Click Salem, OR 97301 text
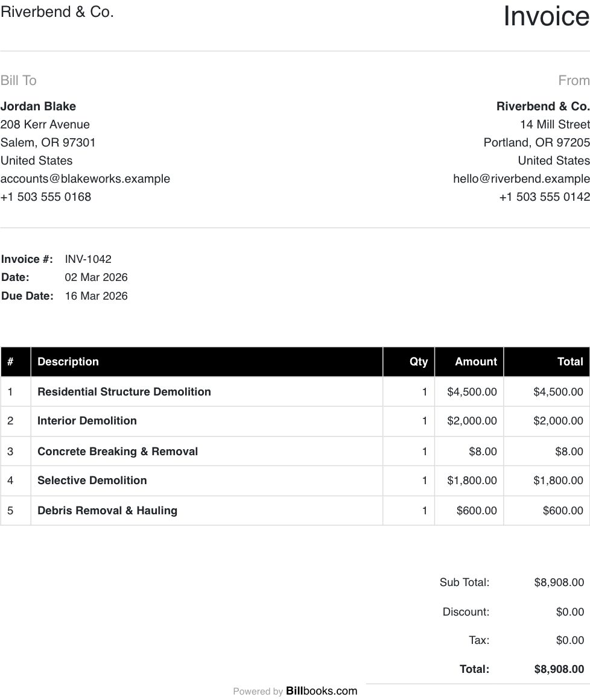Viewport: 590px width, 700px height. tap(48, 142)
